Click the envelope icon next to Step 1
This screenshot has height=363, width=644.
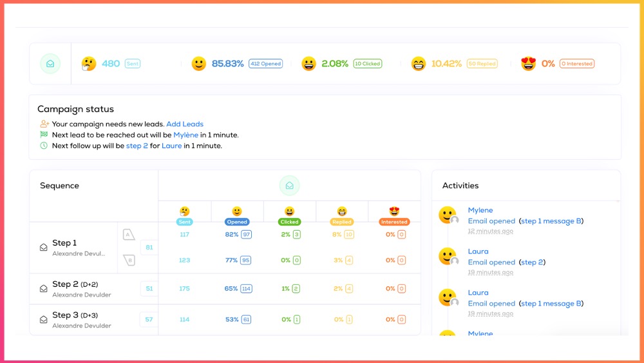(44, 248)
